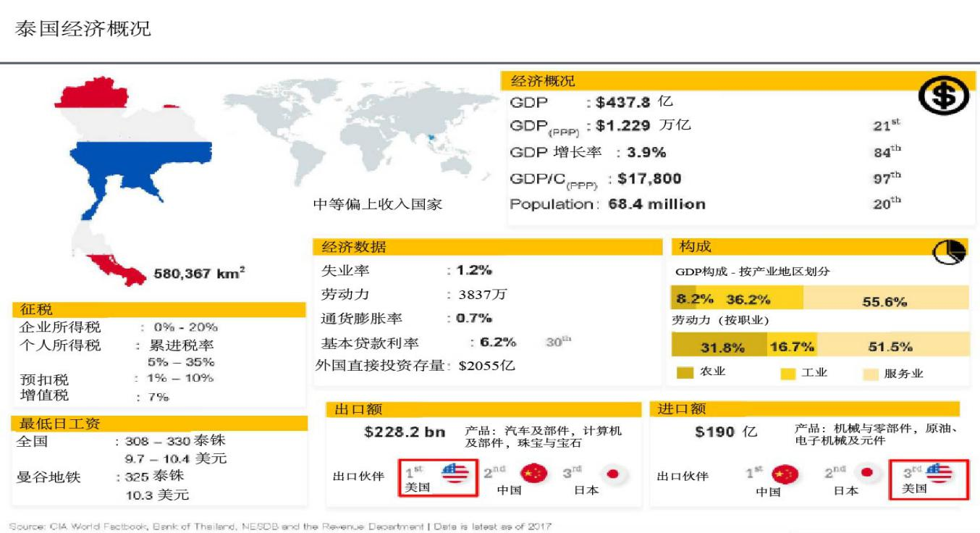Click the 企业所得税 rate 0% - 20%
The image size is (980, 533).
[x=185, y=327]
